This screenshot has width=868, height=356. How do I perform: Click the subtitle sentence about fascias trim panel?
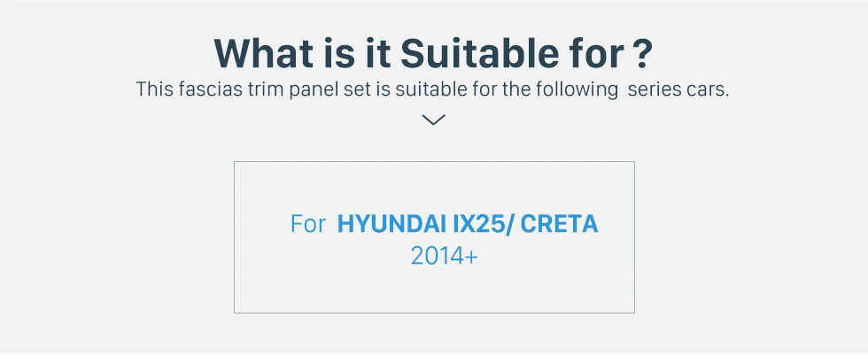coord(432,89)
